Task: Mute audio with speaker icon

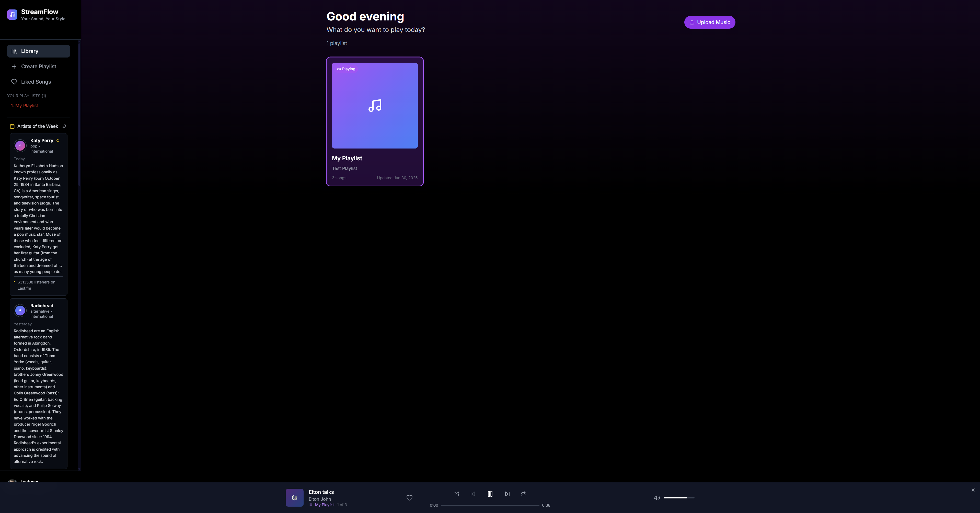Action: tap(656, 497)
